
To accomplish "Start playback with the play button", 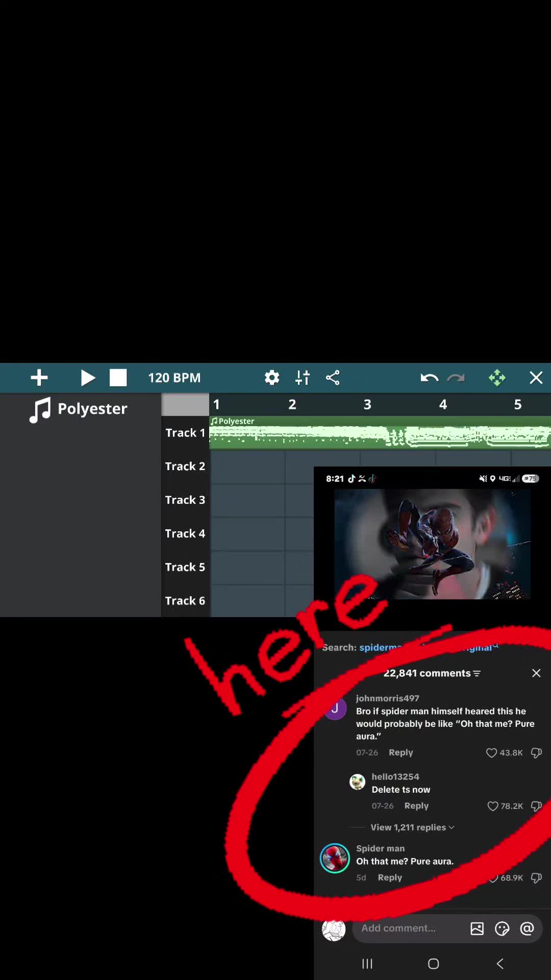I will [88, 378].
